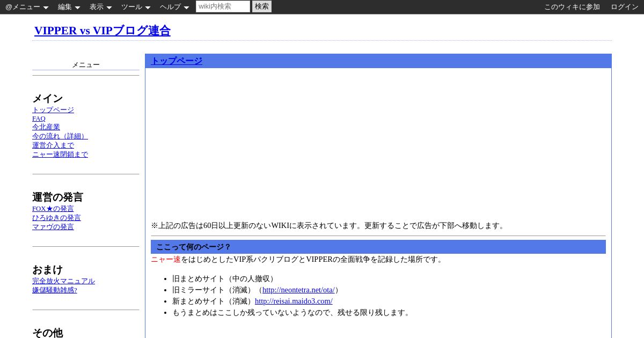Open ひろゆきの発言 sidebar link
Image resolution: width=644 pixels, height=338 pixels.
coord(56,218)
